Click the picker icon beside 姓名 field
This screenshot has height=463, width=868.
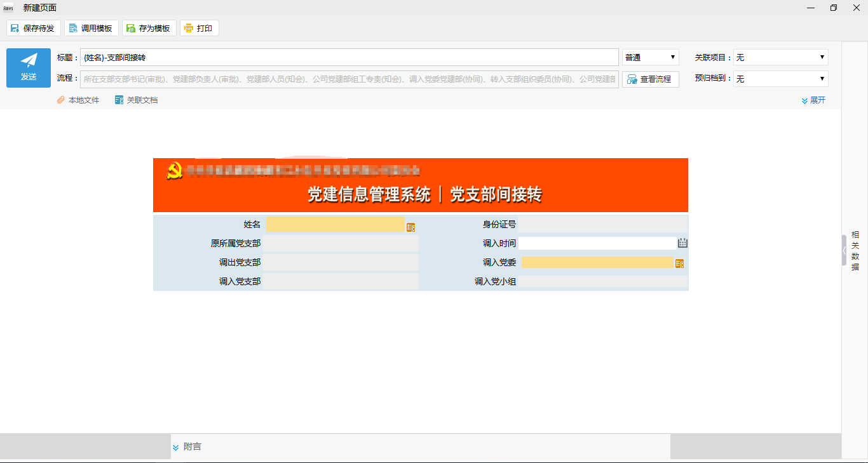[410, 227]
